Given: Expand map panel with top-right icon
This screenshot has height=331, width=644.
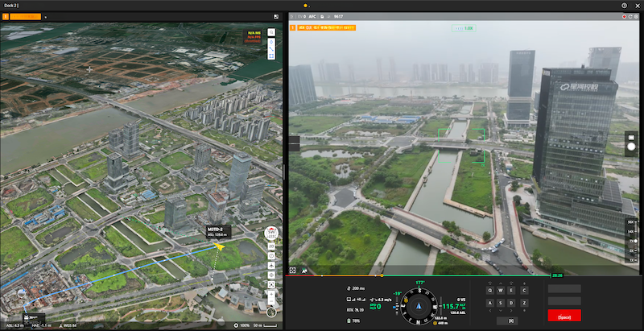Looking at the screenshot, I should coord(276,16).
